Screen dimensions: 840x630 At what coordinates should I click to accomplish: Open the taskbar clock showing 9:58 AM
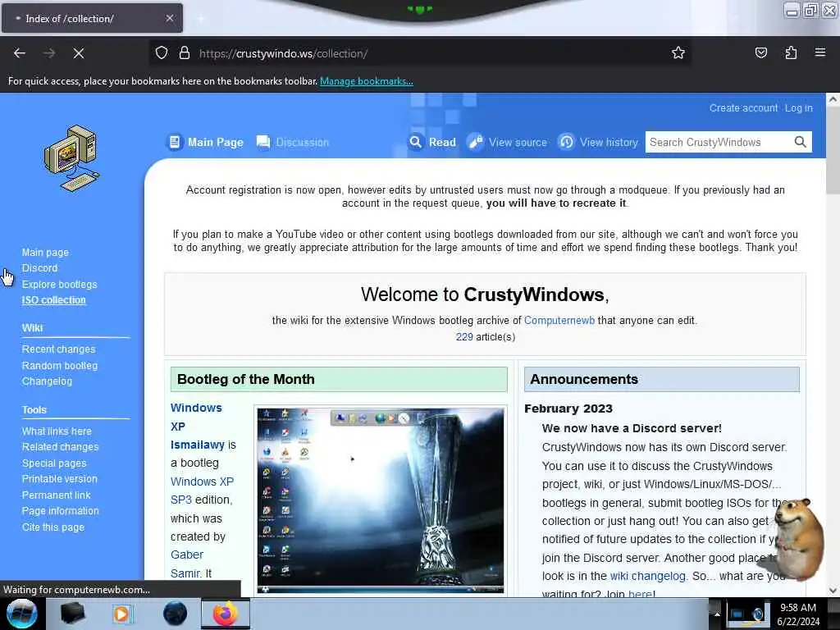point(798,614)
